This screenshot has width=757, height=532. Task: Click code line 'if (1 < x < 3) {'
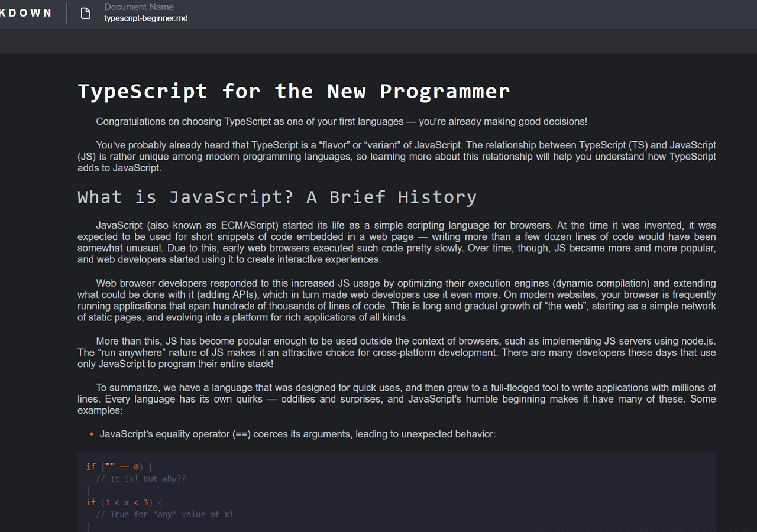[x=124, y=502]
